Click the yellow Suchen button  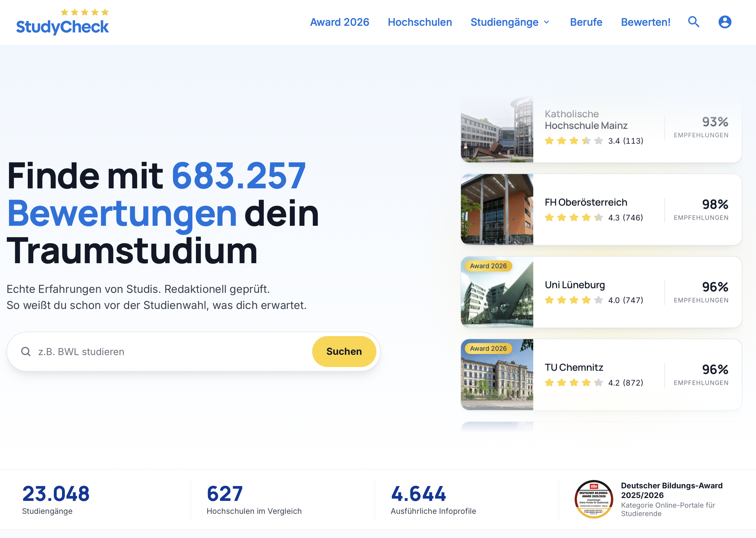[x=344, y=352]
